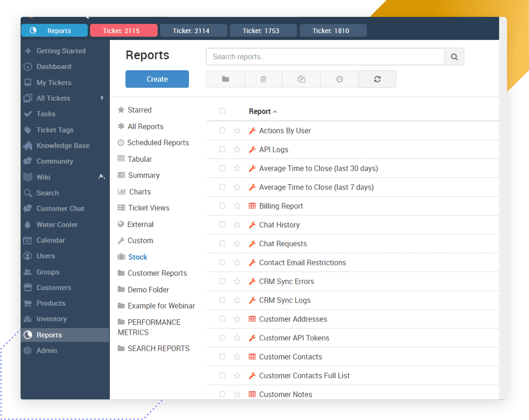Screen dimensions: 529x420
Task: Tick the checkbox for Chat History
Action: (222, 225)
